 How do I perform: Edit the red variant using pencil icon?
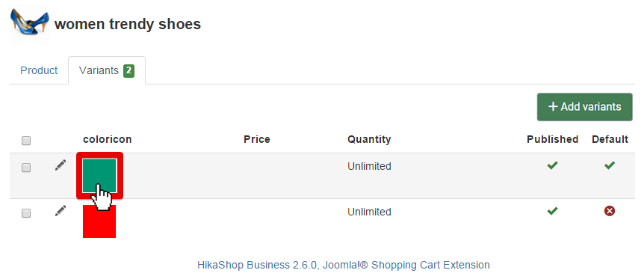60,212
